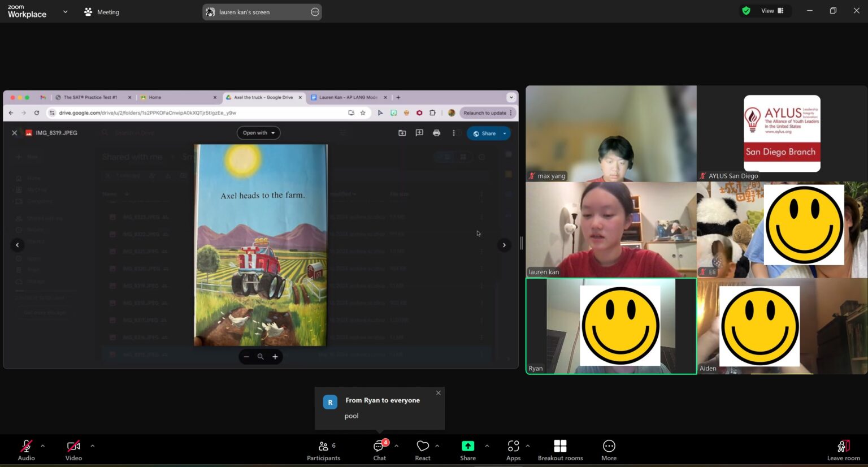Print the image using printer icon
The width and height of the screenshot is (868, 467).
tap(436, 133)
